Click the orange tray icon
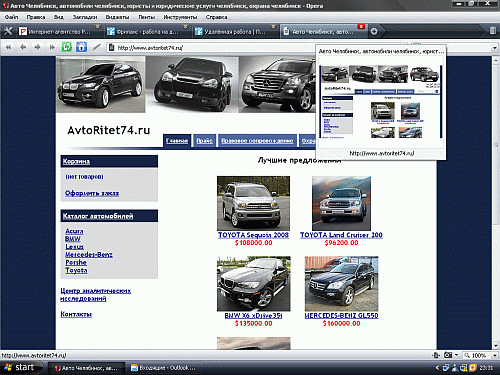Image resolution: width=500 pixels, height=375 pixels. pyautogui.click(x=472, y=368)
